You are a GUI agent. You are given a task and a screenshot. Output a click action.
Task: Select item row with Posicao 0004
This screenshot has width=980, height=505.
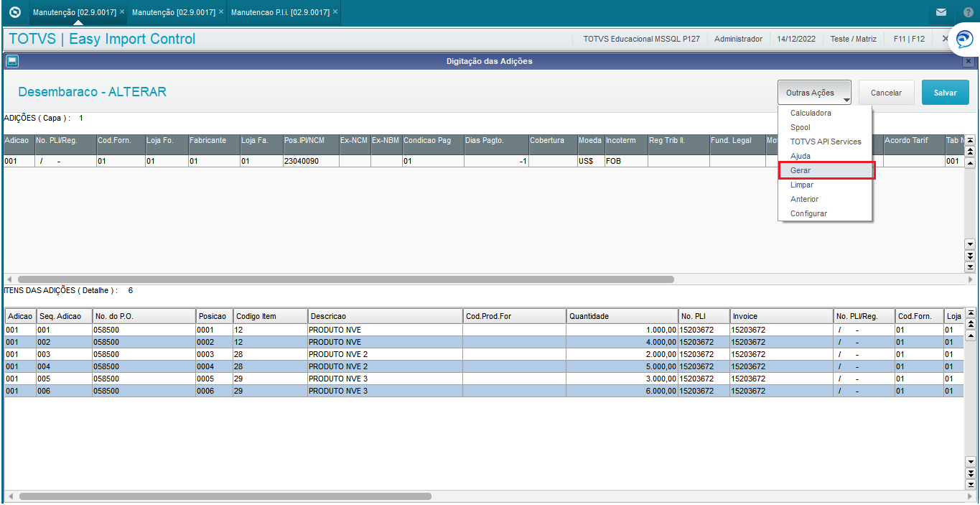(484, 366)
